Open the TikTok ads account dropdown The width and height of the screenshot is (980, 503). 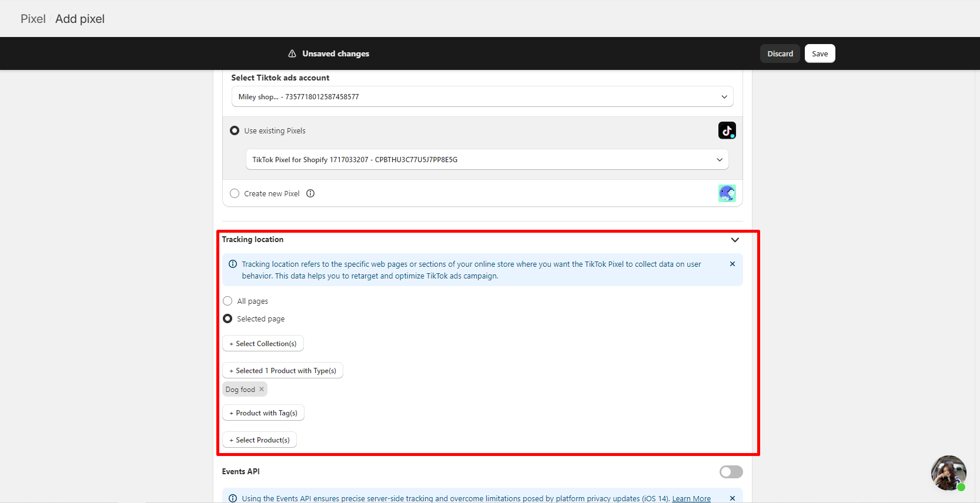[x=482, y=97]
